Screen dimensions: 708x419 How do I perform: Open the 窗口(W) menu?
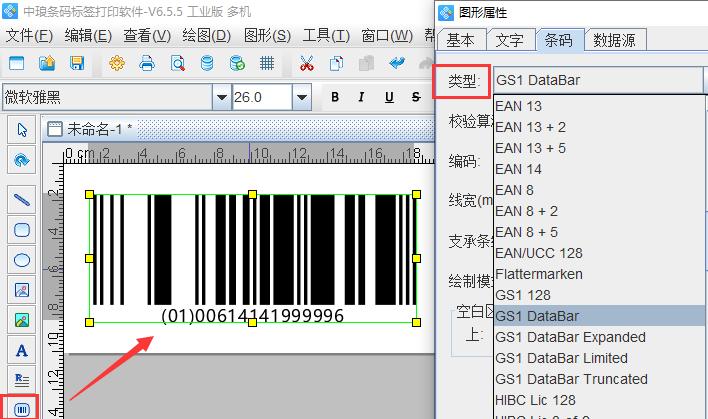(x=387, y=35)
